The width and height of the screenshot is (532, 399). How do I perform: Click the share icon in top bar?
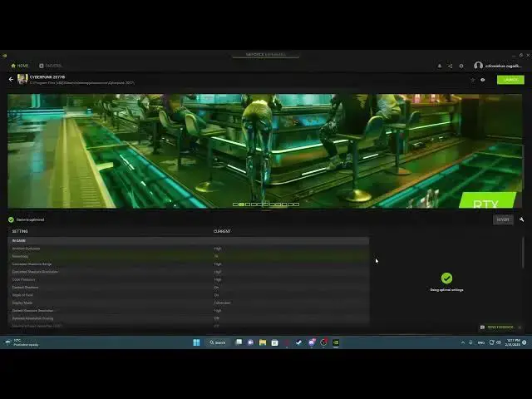point(451,66)
